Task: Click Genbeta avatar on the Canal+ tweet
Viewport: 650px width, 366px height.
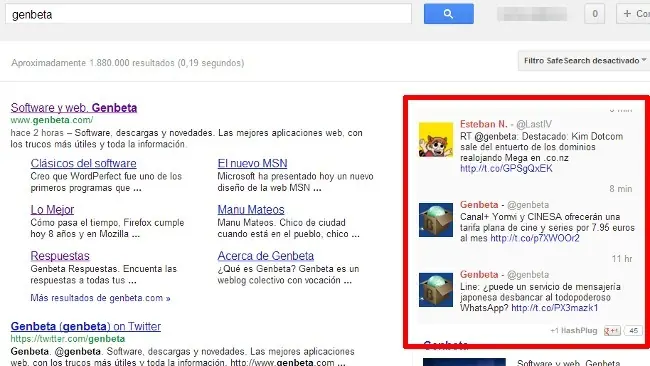Action: pos(436,220)
